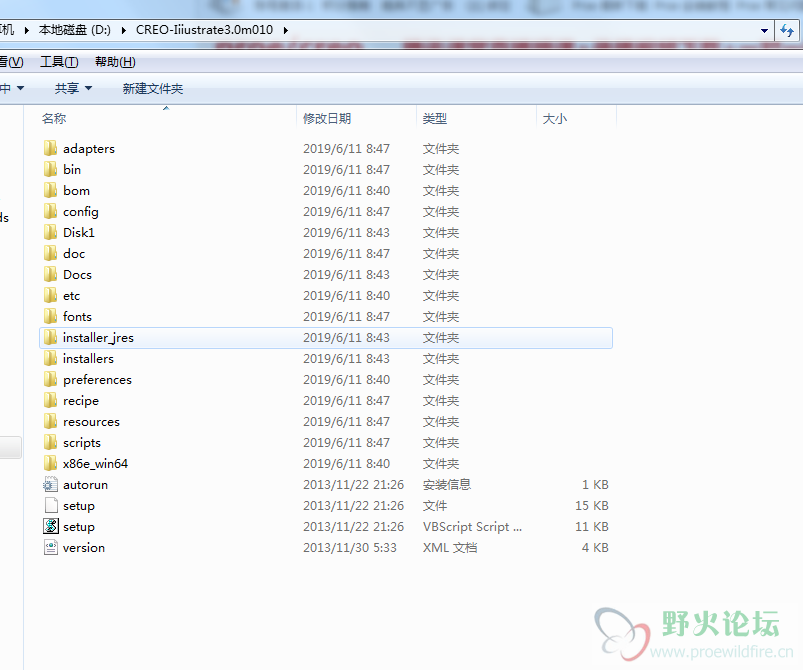Select the config folder name
Image resolution: width=803 pixels, height=670 pixels.
[80, 212]
